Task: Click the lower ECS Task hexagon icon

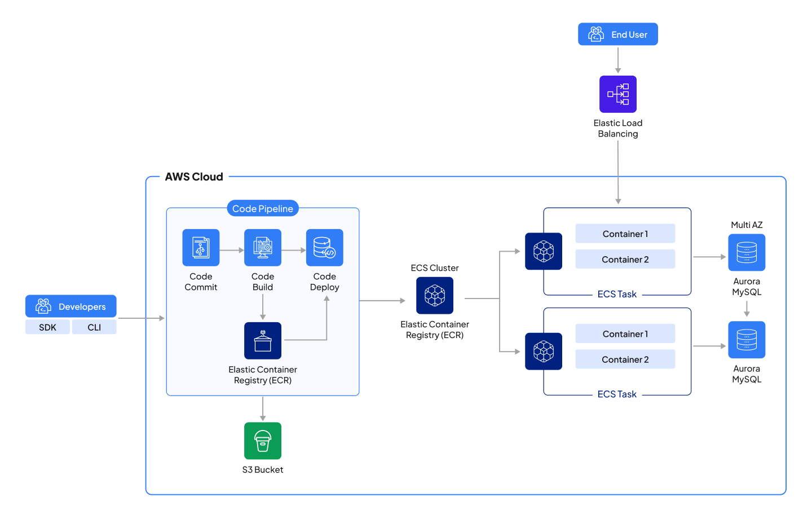Action: (x=544, y=351)
